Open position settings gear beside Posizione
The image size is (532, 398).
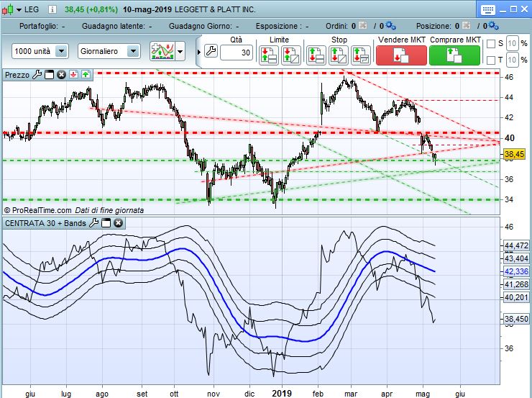coord(494,25)
